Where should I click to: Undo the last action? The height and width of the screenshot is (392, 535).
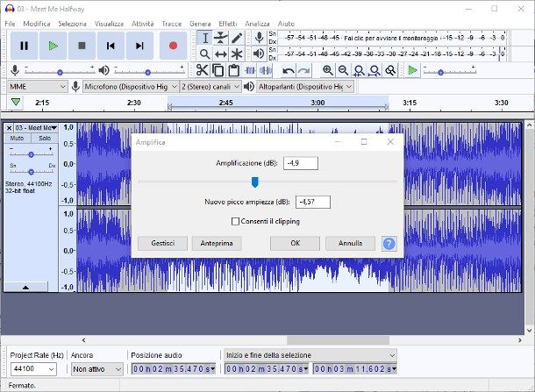pyautogui.click(x=289, y=71)
